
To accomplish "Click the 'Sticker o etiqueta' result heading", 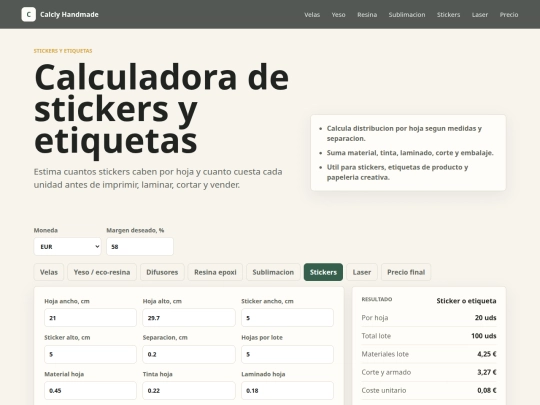I will (x=466, y=301).
